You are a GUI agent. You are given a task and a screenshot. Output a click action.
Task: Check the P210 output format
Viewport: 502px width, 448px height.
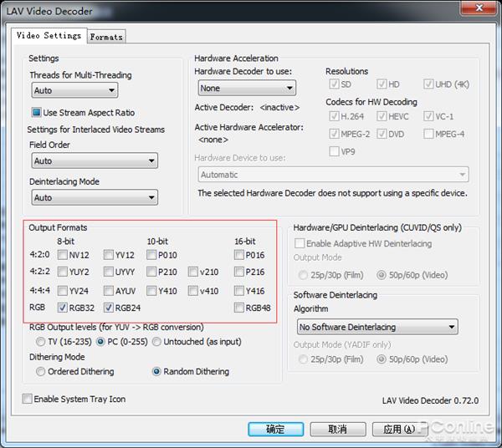click(151, 272)
